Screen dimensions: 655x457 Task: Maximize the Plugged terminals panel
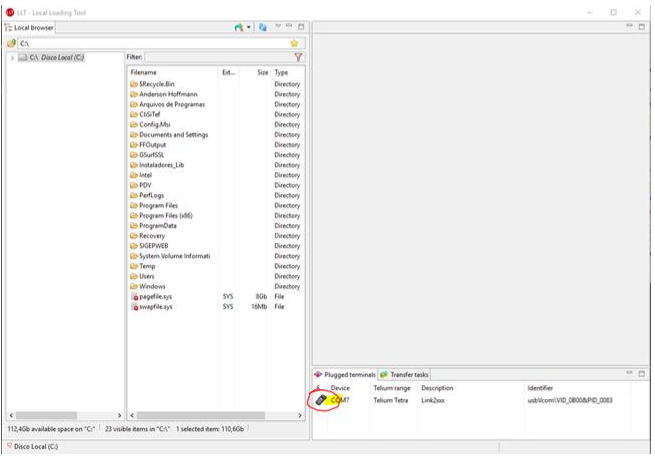(642, 373)
